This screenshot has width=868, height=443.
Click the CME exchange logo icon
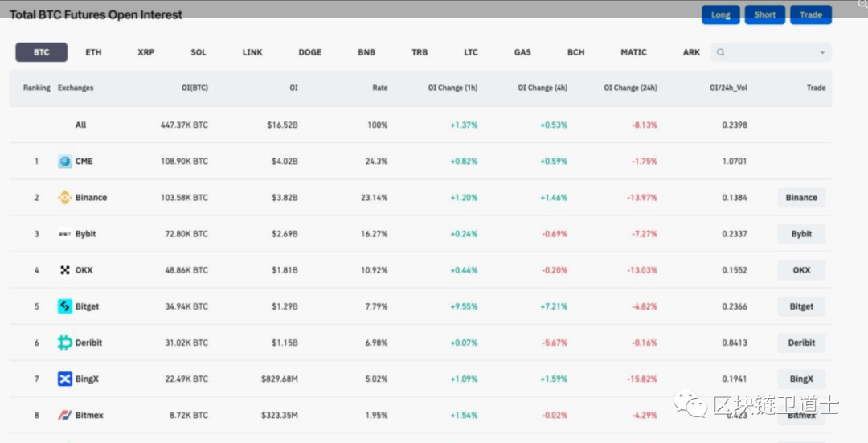[x=65, y=162]
